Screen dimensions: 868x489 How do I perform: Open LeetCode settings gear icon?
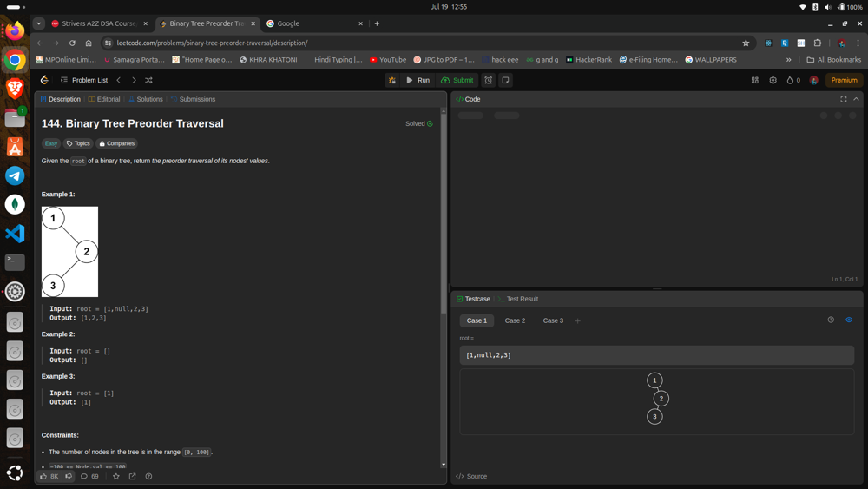pos(773,80)
